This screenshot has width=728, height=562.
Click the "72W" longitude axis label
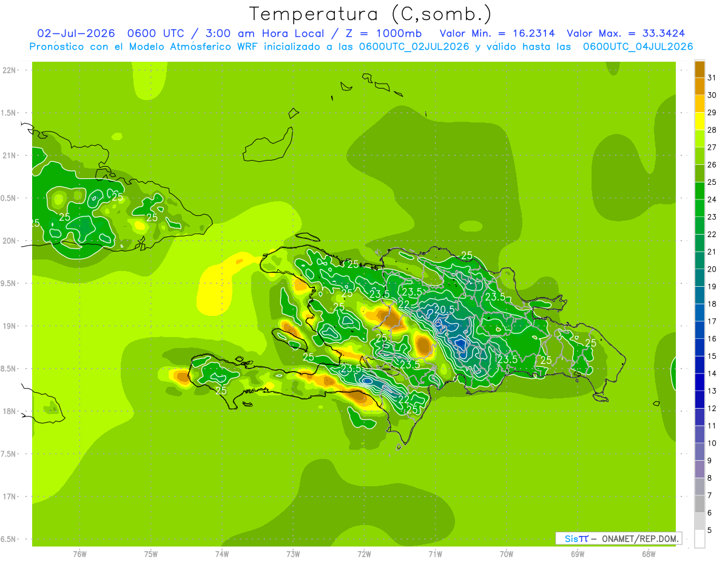pos(364,554)
